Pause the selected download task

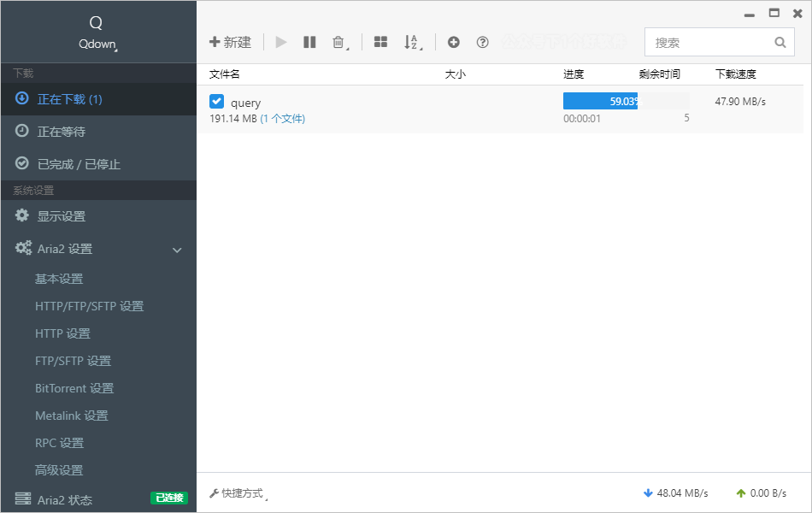pyautogui.click(x=309, y=42)
